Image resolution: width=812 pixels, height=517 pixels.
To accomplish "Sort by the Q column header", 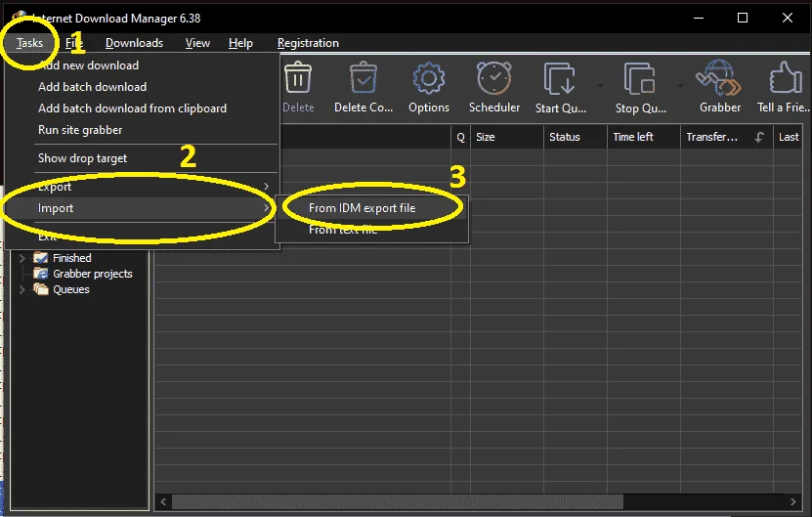I will click(460, 137).
